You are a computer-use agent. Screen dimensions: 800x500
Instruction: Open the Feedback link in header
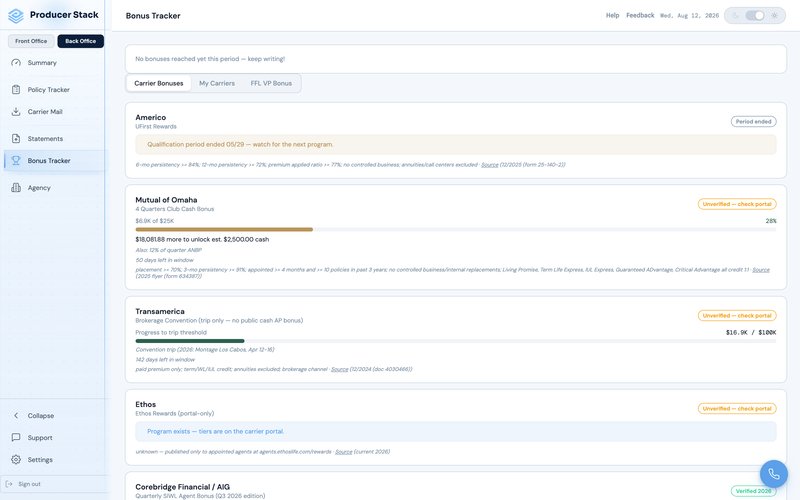[x=640, y=15]
